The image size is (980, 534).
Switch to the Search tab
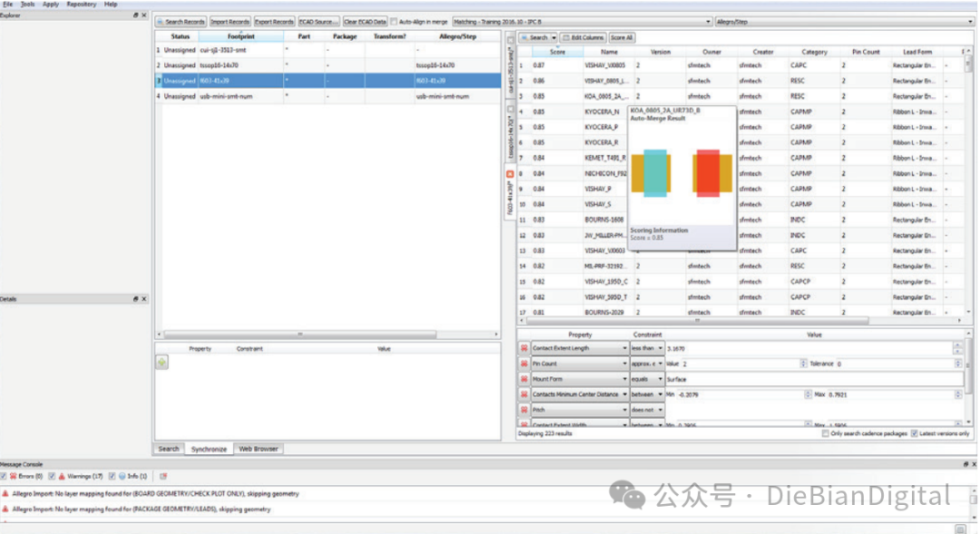169,449
